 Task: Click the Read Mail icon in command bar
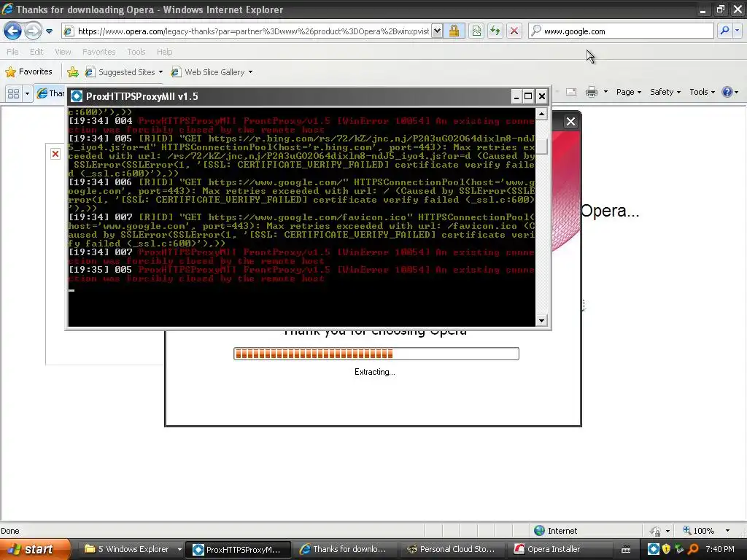coord(571,92)
